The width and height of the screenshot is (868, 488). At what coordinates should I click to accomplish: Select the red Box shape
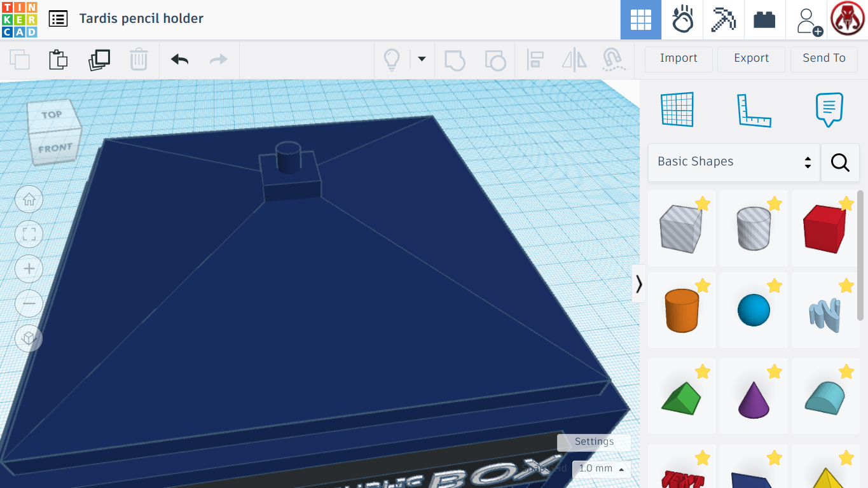point(825,228)
